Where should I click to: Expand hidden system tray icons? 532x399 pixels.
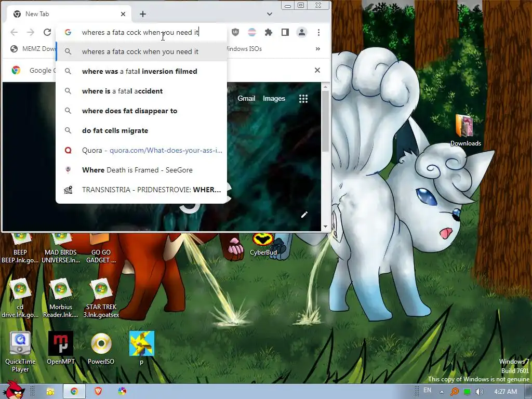(x=442, y=392)
